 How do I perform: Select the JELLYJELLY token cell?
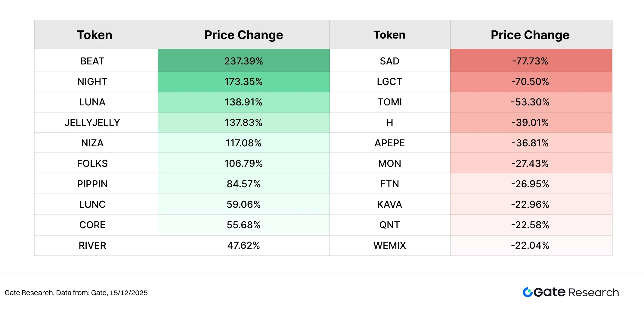[92, 123]
